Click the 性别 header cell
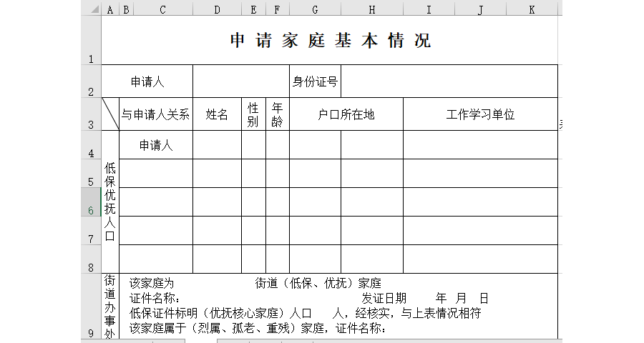The height and width of the screenshot is (343, 644). (x=253, y=114)
